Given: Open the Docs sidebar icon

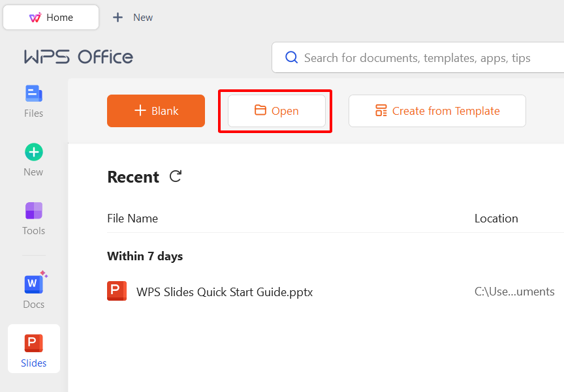Looking at the screenshot, I should click(34, 284).
